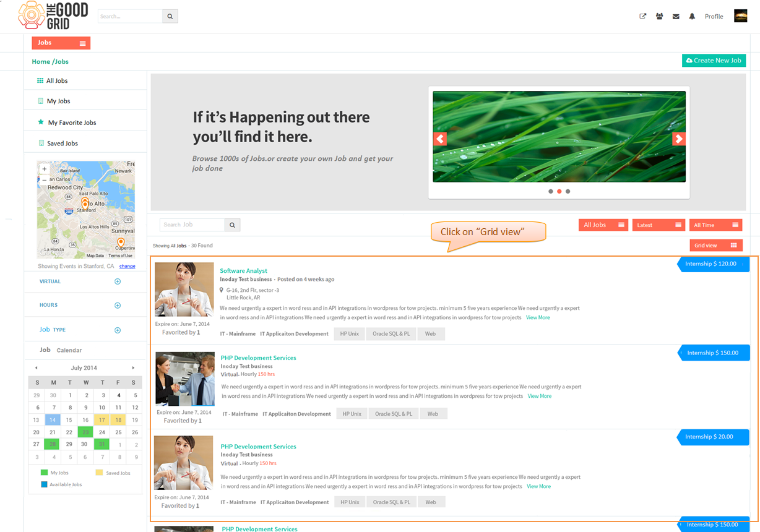Select the green date 31 in the calendar

coord(101,444)
